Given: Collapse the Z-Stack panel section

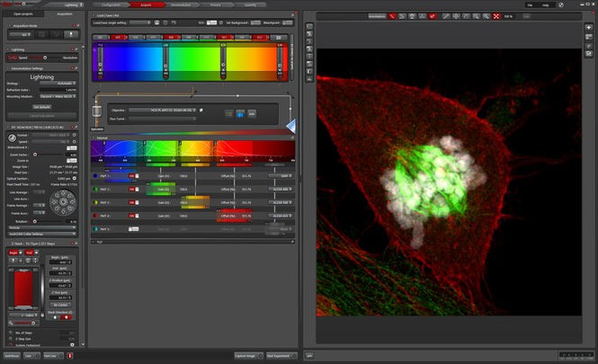Looking at the screenshot, I should [6, 244].
